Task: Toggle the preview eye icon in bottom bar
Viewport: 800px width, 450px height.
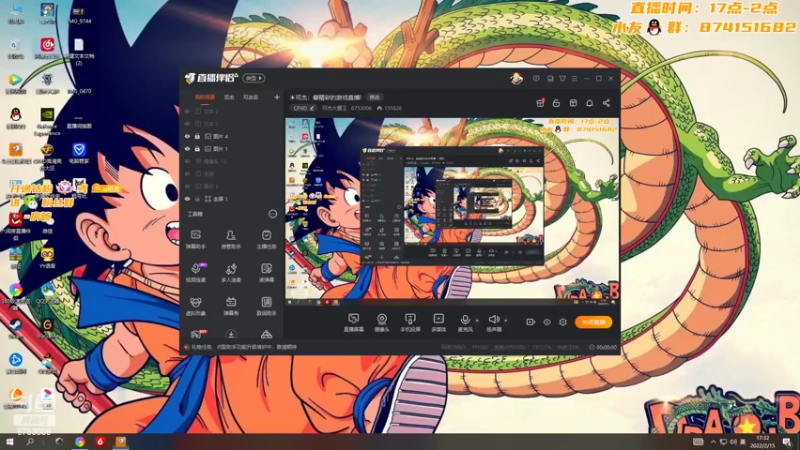Action: click(x=546, y=322)
